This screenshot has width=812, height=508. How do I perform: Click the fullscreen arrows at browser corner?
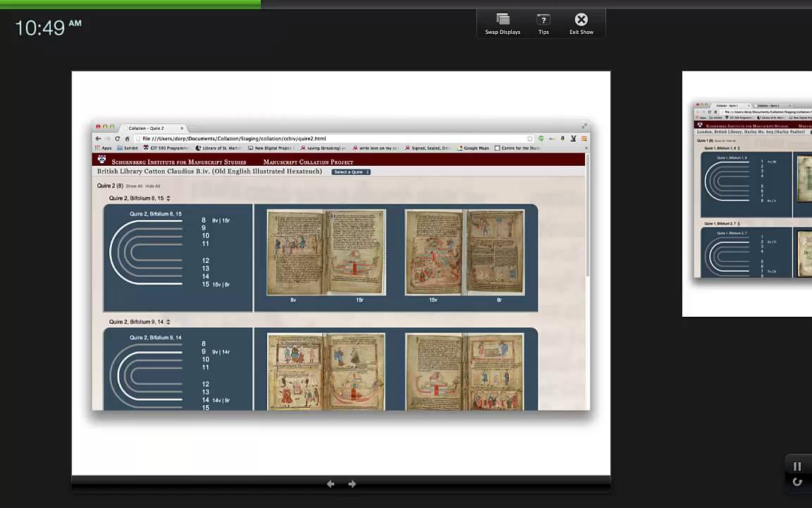point(584,126)
